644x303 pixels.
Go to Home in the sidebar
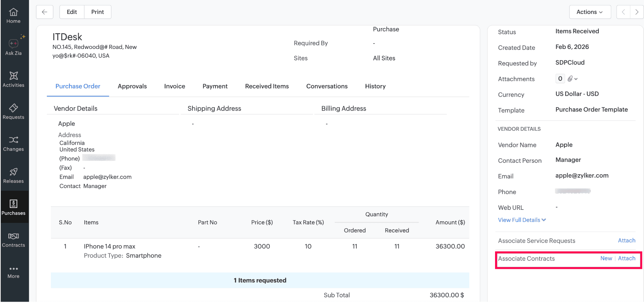[13, 16]
